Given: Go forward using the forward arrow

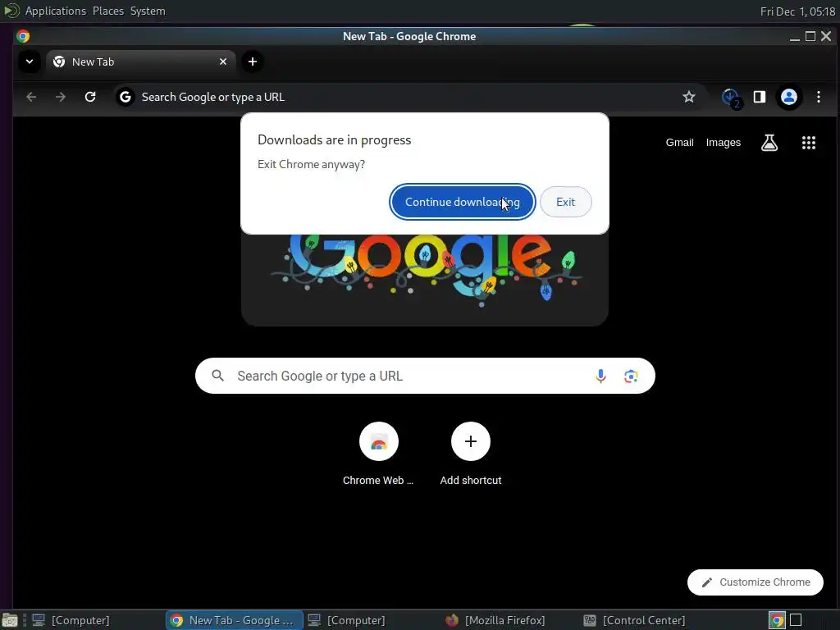Looking at the screenshot, I should (x=61, y=97).
